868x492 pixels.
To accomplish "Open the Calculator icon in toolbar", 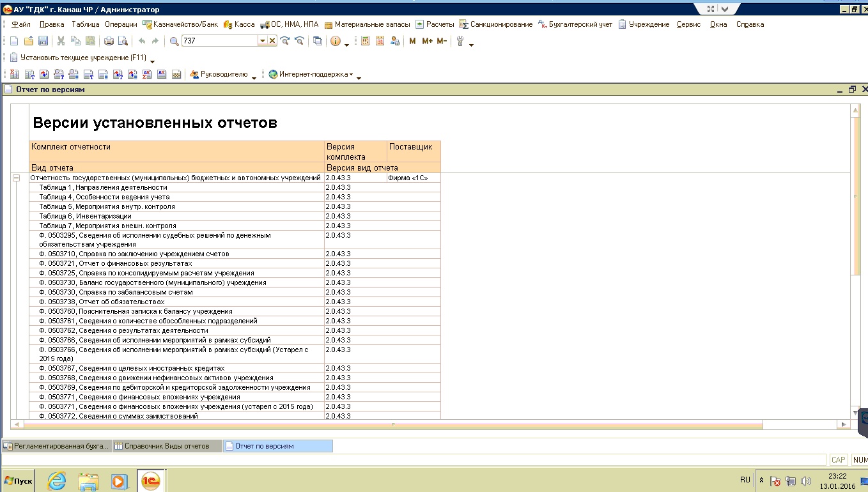I will [366, 41].
